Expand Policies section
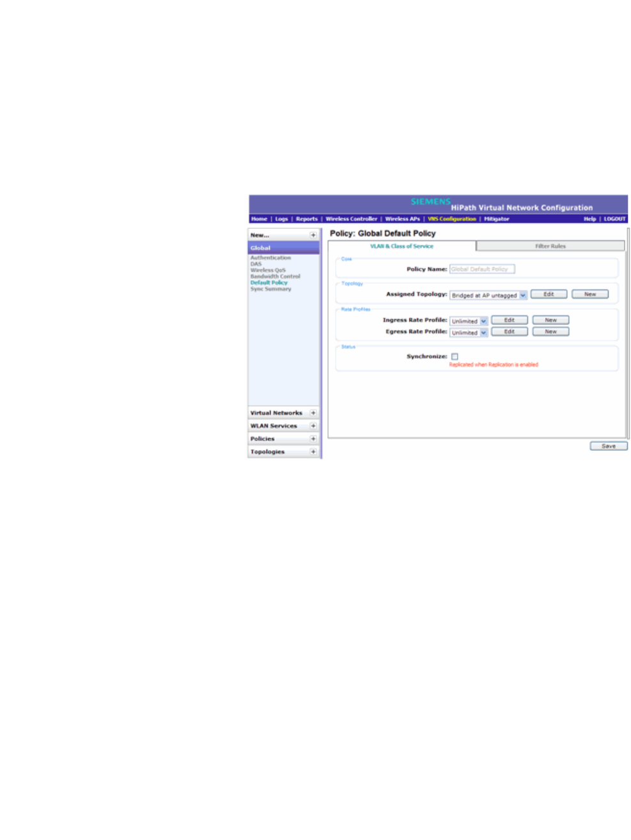This screenshot has height=840, width=631. click(x=313, y=439)
